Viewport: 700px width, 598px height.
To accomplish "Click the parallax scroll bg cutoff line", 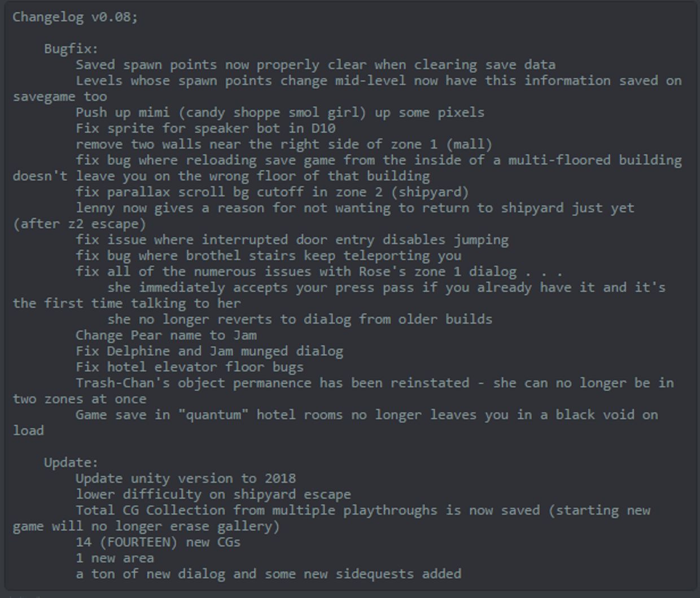I will click(272, 192).
